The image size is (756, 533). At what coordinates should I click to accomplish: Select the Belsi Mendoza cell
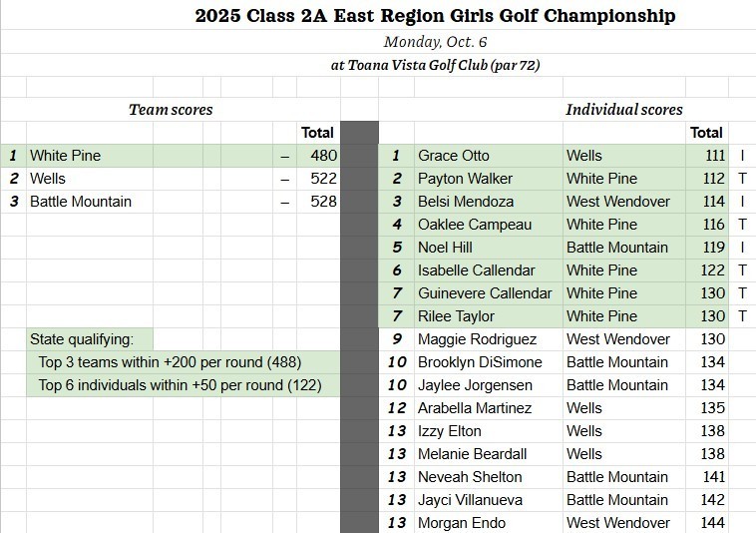click(464, 202)
